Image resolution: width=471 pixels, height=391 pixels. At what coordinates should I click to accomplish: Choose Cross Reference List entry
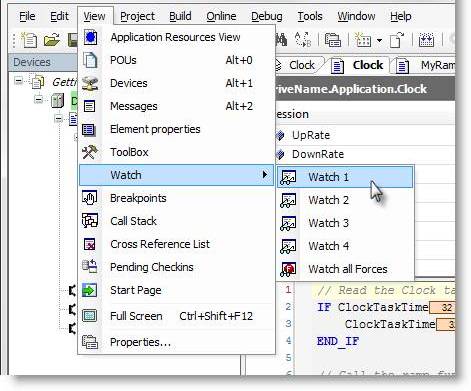177,244
